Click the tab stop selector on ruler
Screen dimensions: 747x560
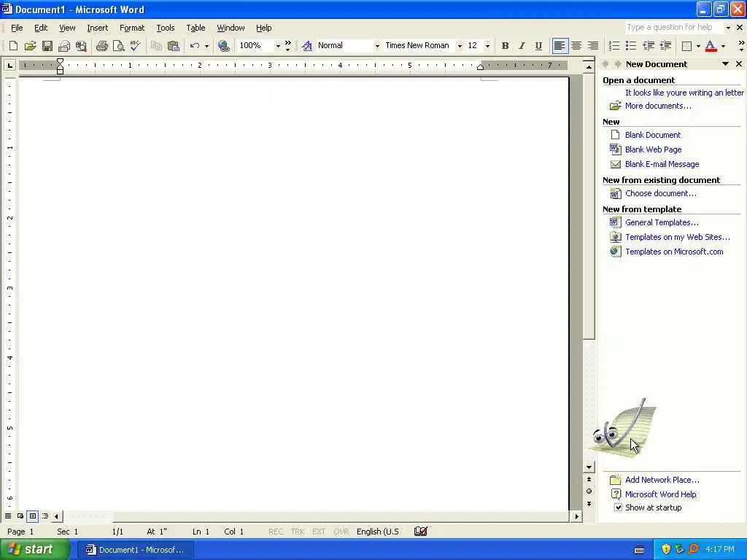coord(10,65)
